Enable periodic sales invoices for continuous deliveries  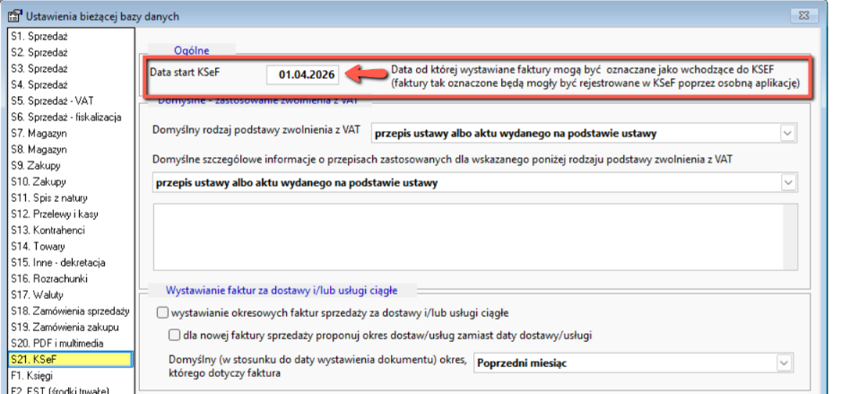[162, 313]
